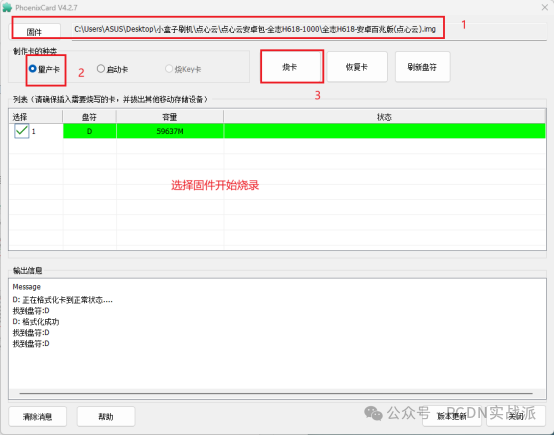Viewport: 554px width, 435px height.
Task: Click the 正在格式化卡到正常状态 log line
Action: [63, 300]
